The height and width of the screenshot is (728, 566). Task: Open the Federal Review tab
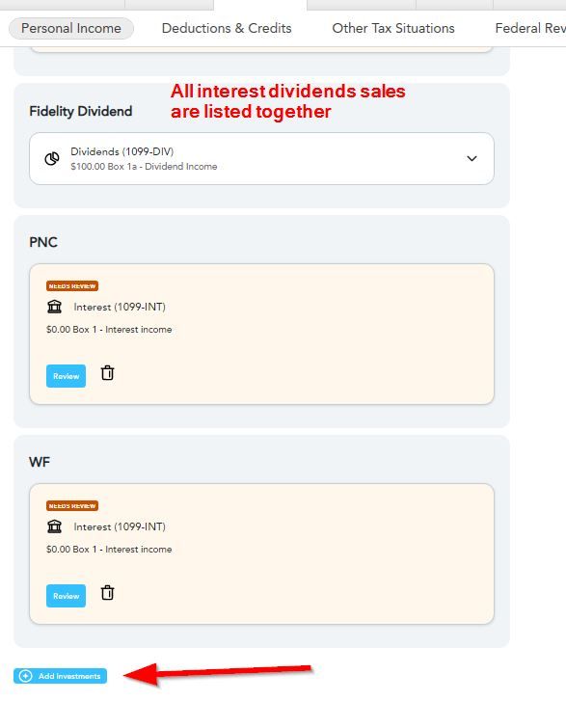[x=530, y=28]
